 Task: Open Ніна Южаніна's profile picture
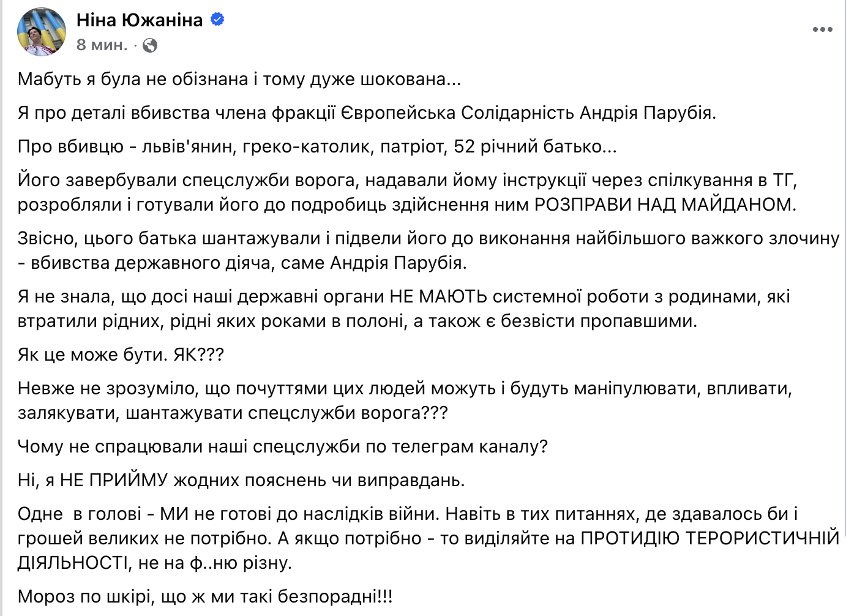coord(42,32)
